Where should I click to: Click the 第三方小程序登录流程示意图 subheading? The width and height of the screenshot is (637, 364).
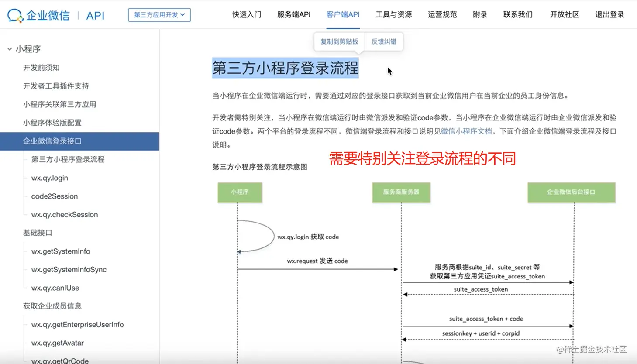tap(260, 167)
